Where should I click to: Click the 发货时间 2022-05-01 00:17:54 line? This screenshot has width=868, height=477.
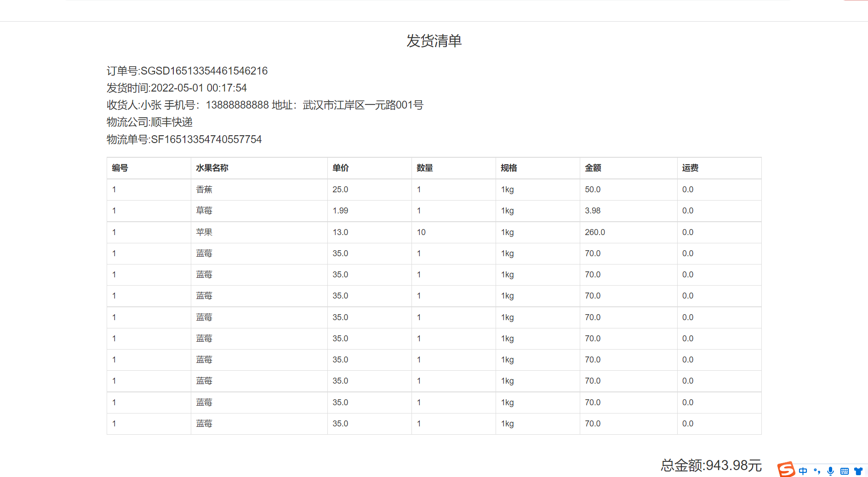tap(177, 88)
